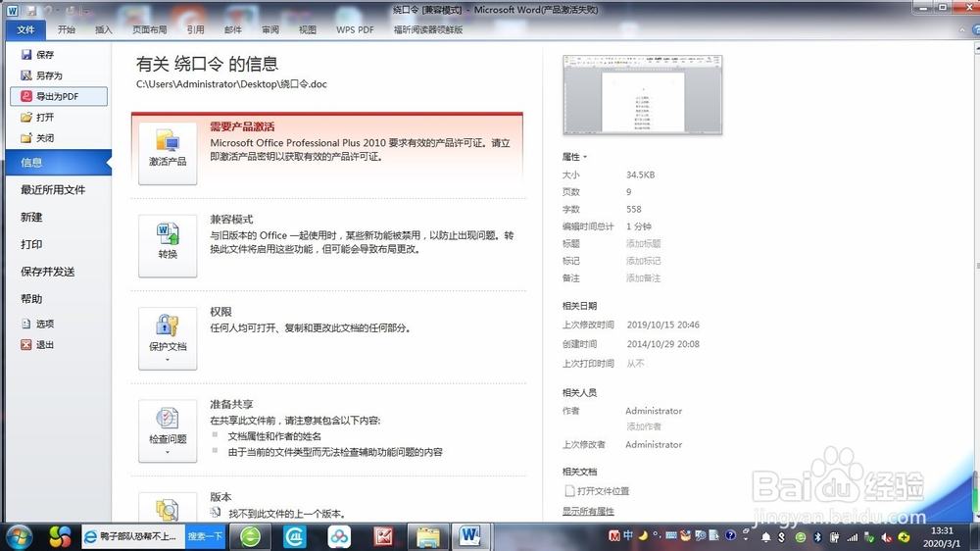The height and width of the screenshot is (551, 980).
Task: Click the green 360 browser taskbar icon
Action: (251, 536)
